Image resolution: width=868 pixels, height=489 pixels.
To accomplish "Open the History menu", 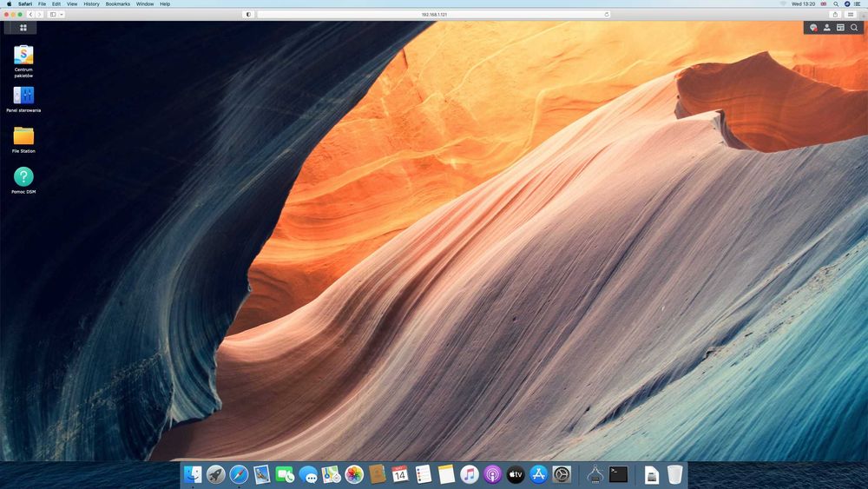I will click(91, 3).
